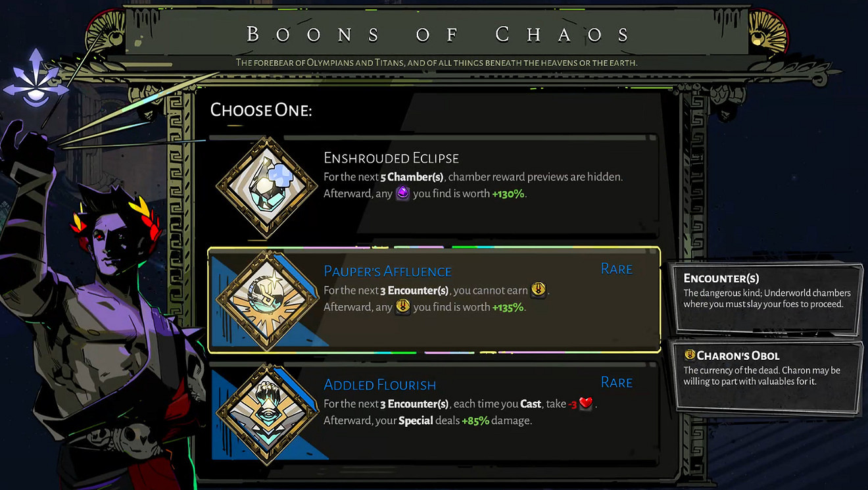868x490 pixels.
Task: Pick the Addled Flourish boon title
Action: [379, 385]
